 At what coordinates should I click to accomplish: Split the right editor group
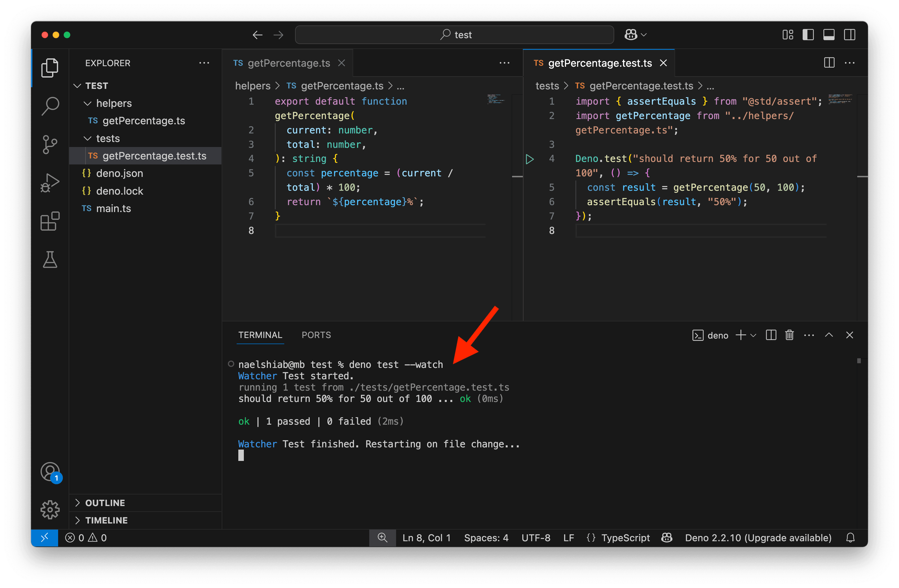829,63
